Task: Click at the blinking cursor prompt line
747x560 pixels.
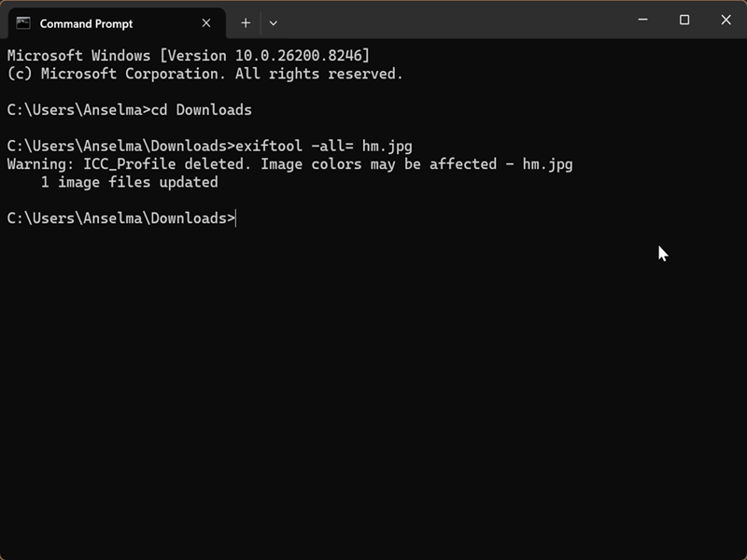Action: (121, 218)
